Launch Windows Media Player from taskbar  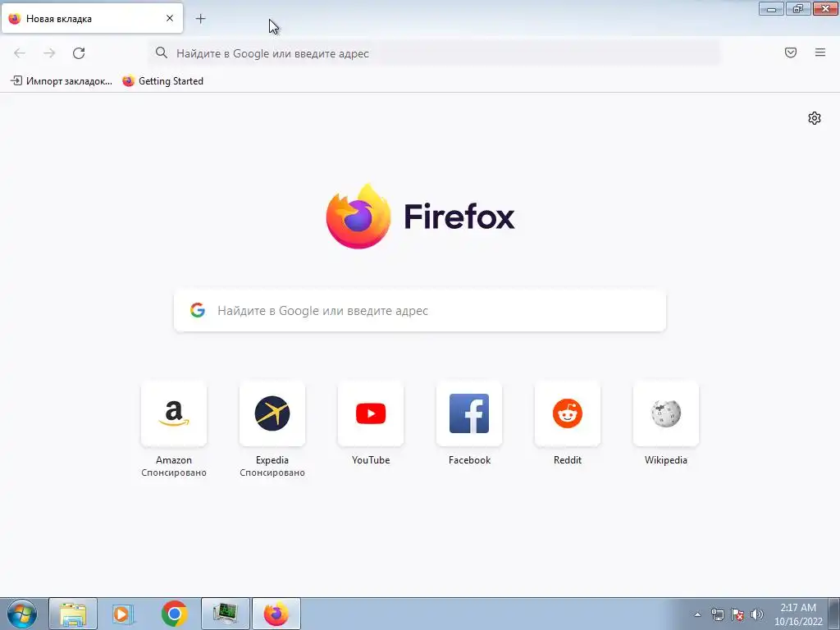123,614
